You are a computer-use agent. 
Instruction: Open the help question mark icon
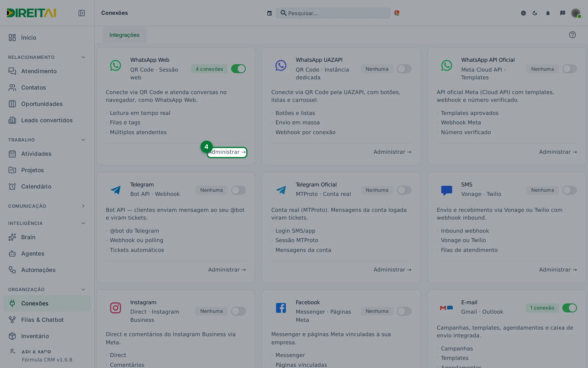[x=572, y=35]
